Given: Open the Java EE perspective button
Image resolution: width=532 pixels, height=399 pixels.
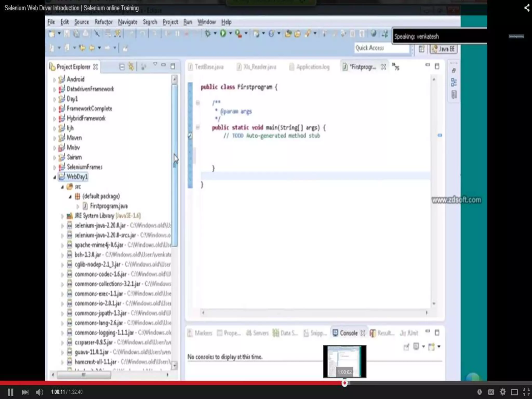Looking at the screenshot, I should (444, 49).
